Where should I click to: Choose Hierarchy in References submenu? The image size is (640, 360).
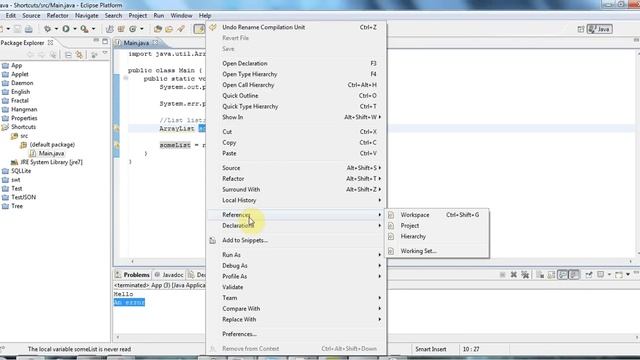pyautogui.click(x=437, y=236)
